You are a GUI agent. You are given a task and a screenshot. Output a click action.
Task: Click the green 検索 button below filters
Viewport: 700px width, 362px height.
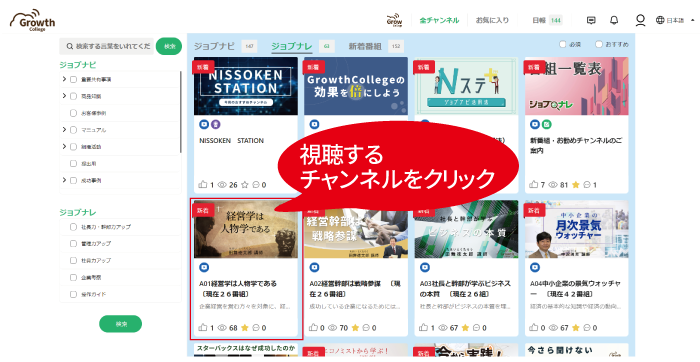coord(121,324)
